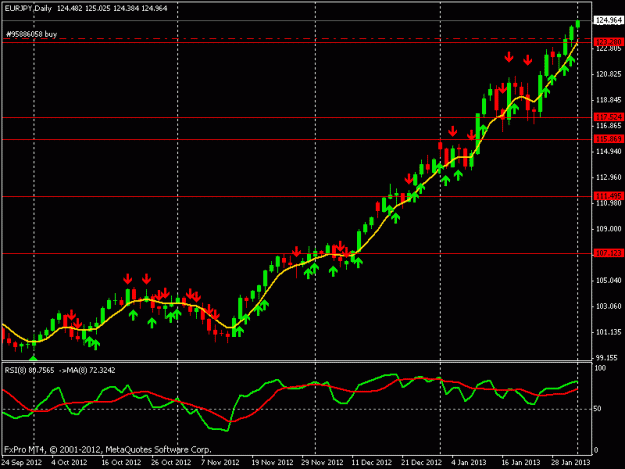Viewport: 625px width, 469px height.
Task: Select the red 115.869 level label
Action: click(x=608, y=139)
